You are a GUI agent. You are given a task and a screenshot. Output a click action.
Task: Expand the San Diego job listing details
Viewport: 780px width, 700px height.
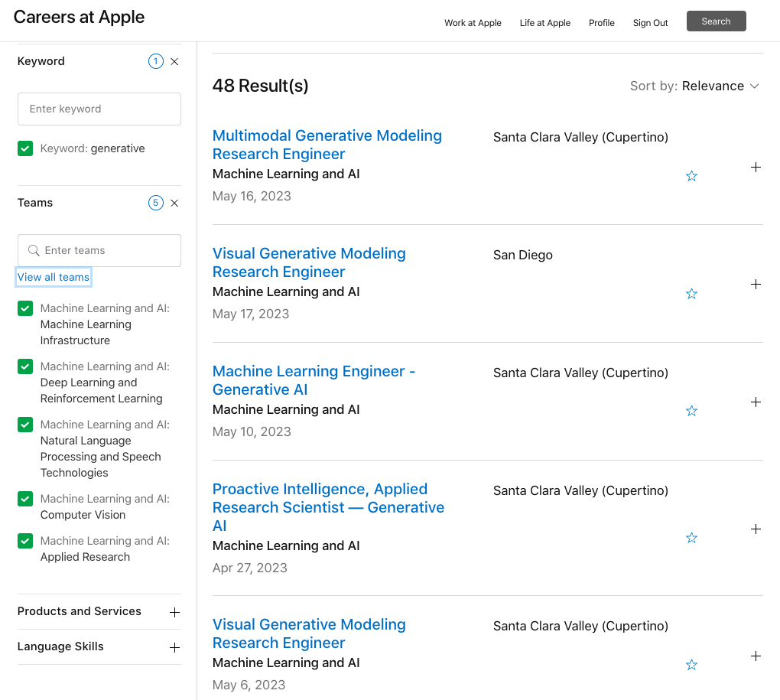pos(756,284)
